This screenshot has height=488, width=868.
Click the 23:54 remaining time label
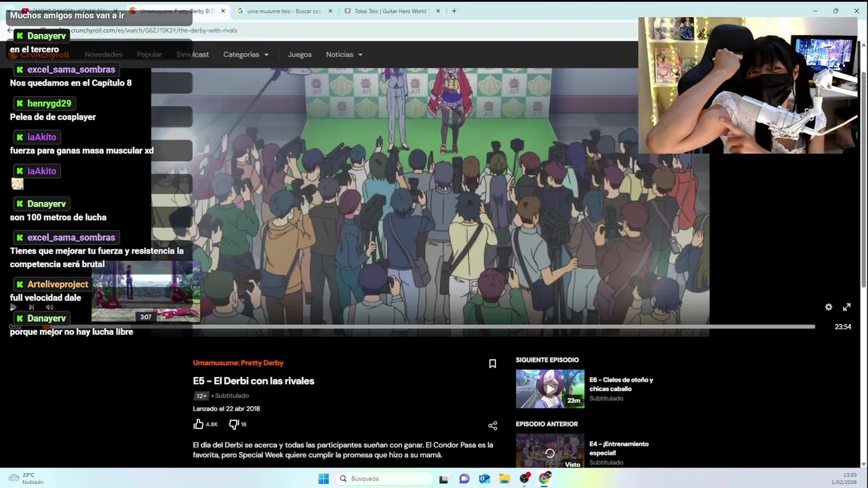click(842, 327)
